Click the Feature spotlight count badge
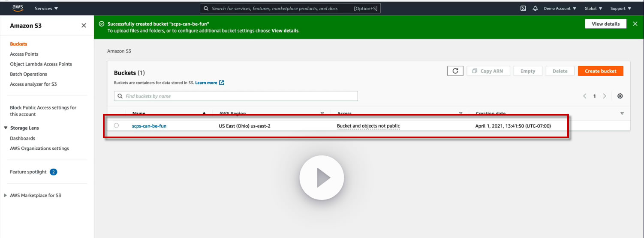 pyautogui.click(x=54, y=172)
